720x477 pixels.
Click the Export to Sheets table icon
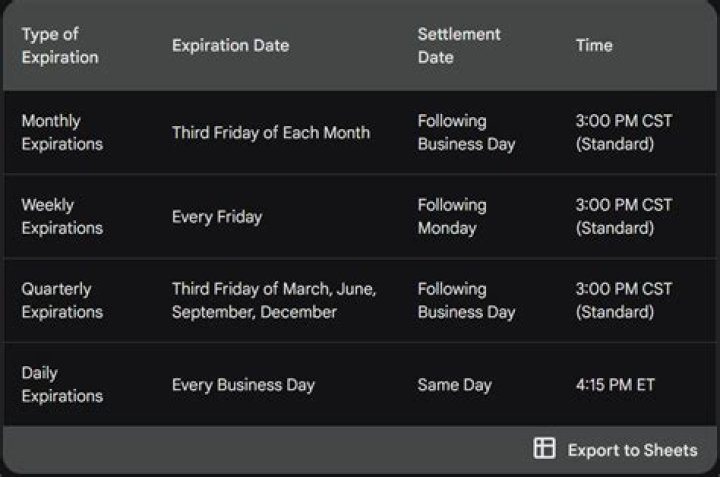[x=544, y=449]
